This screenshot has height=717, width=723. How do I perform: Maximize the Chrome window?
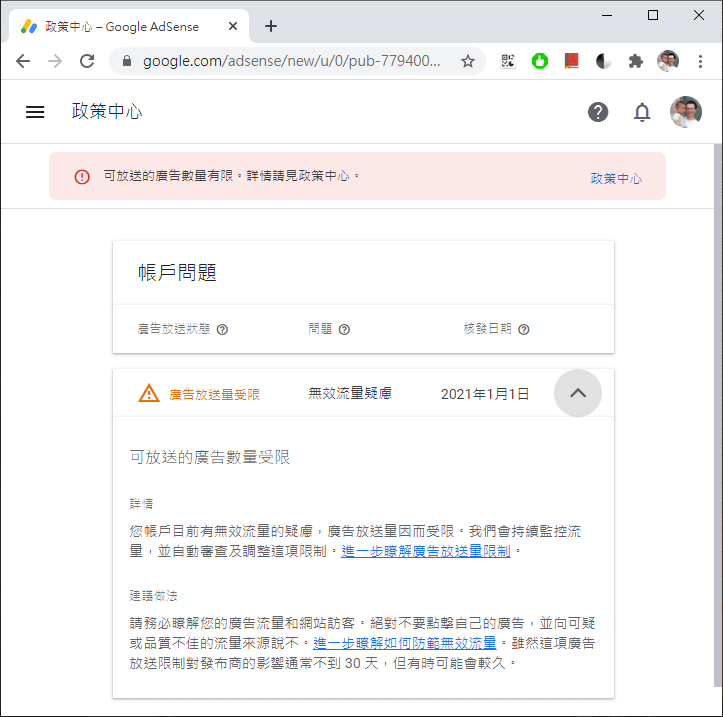(x=652, y=15)
